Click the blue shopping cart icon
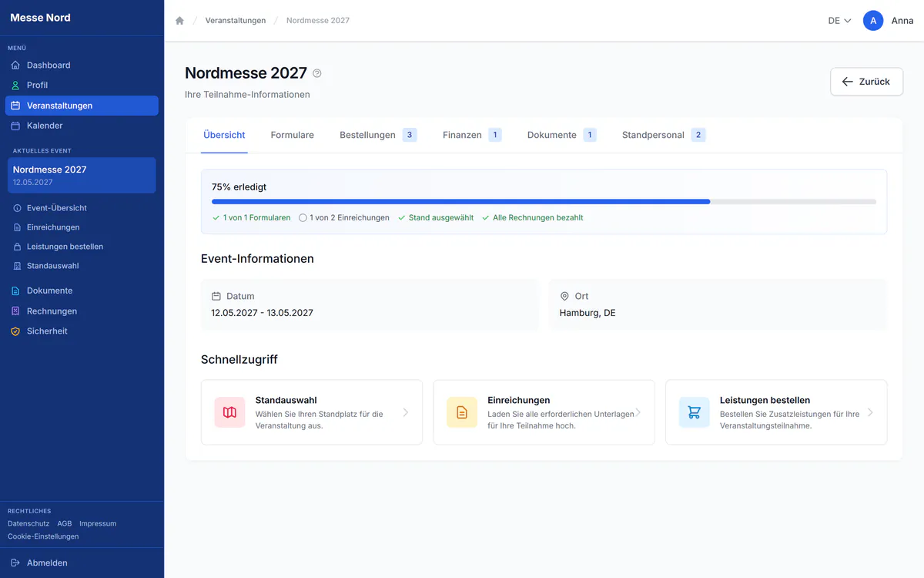924x578 pixels. (694, 412)
